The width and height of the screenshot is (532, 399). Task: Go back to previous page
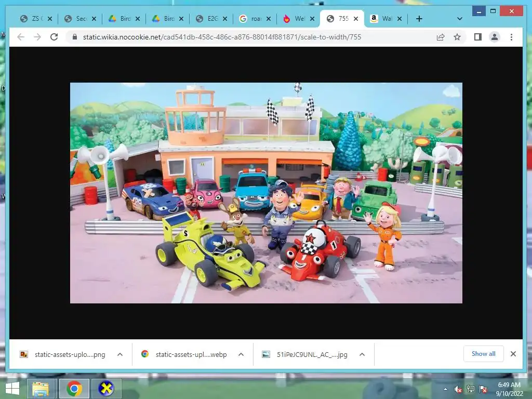click(21, 37)
